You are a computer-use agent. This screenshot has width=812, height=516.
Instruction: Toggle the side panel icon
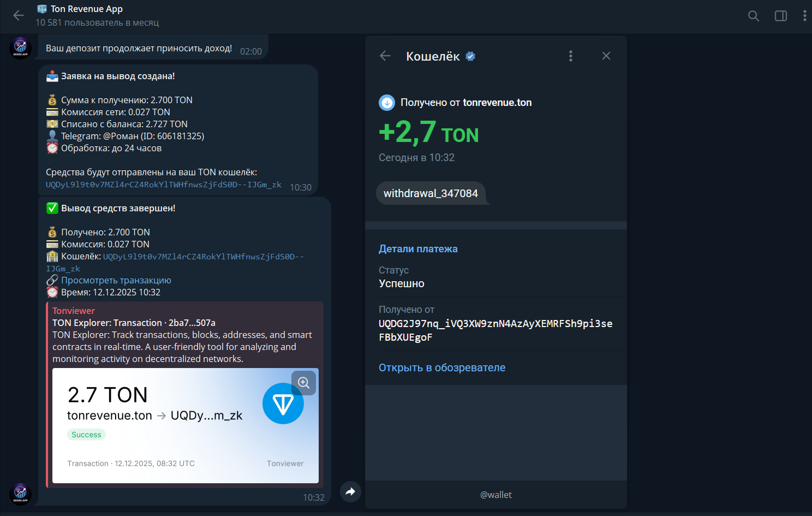781,16
